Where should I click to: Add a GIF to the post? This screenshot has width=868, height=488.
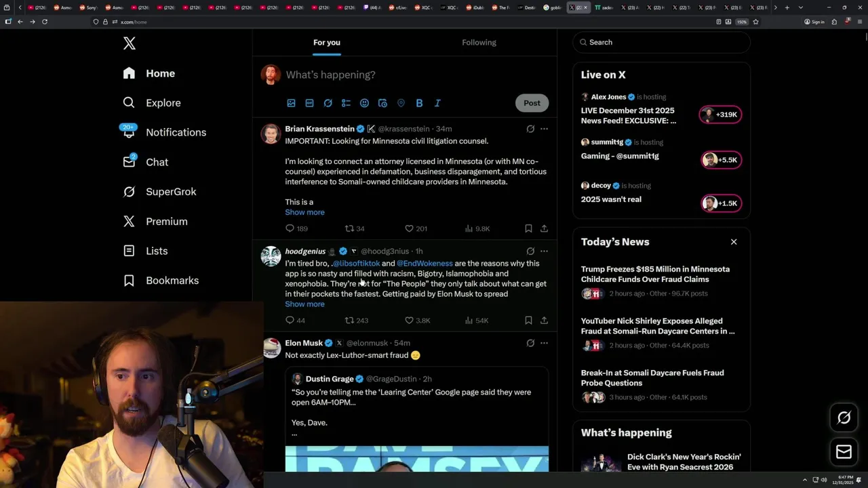point(309,103)
